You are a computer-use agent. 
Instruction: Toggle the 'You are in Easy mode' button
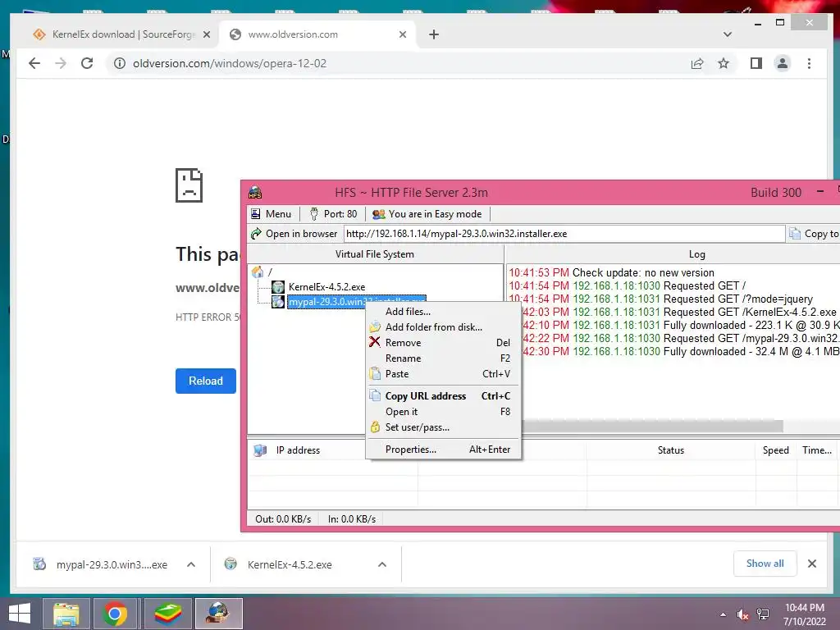pyautogui.click(x=427, y=214)
